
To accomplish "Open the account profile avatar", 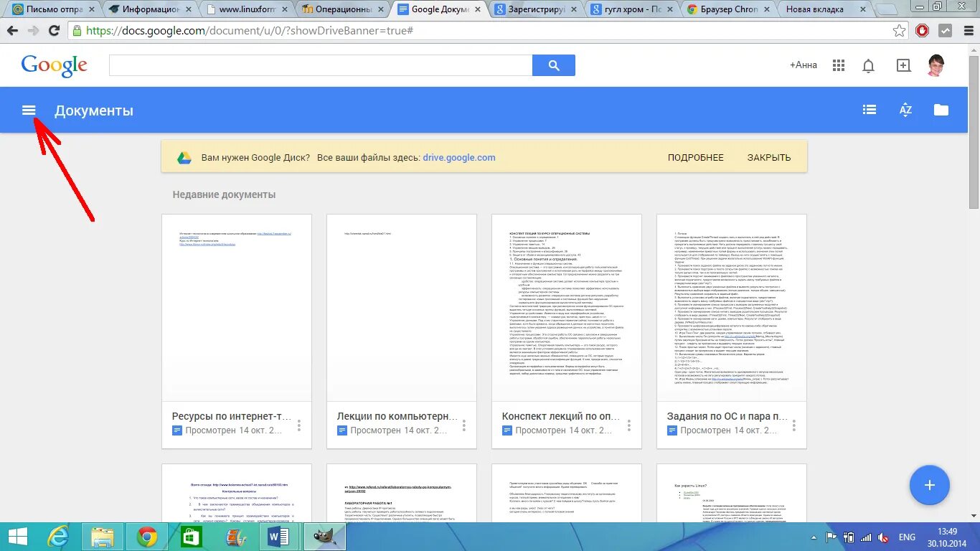I will tap(936, 65).
